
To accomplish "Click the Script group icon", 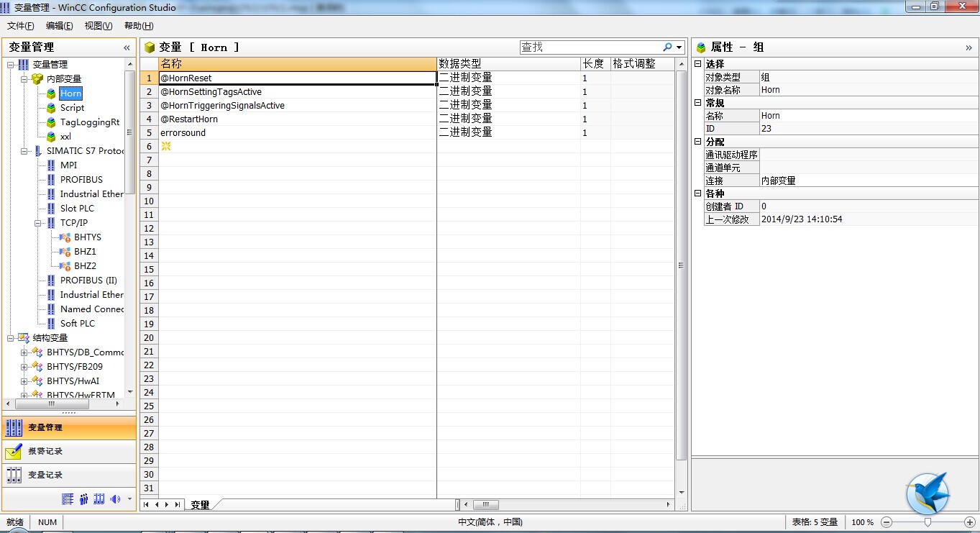I will click(x=51, y=108).
